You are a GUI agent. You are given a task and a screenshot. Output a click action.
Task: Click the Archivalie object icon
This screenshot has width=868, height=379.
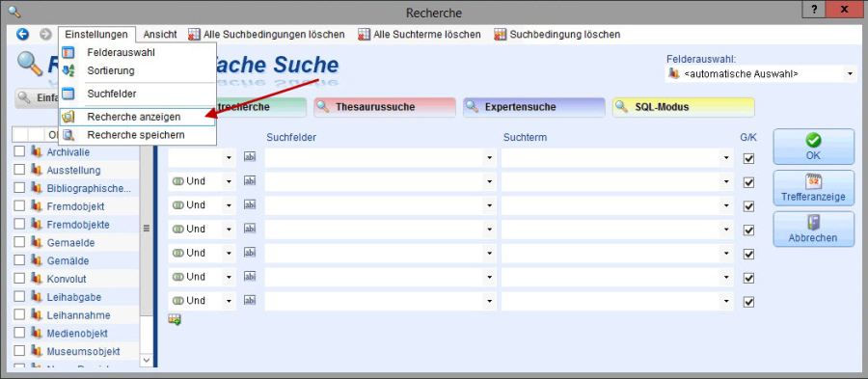[x=37, y=151]
